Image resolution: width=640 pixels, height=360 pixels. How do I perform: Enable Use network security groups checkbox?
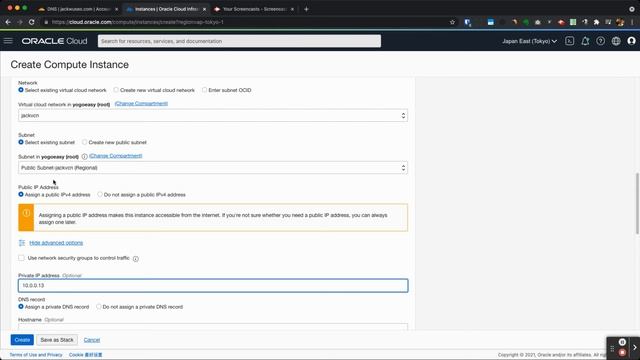[x=21, y=258]
